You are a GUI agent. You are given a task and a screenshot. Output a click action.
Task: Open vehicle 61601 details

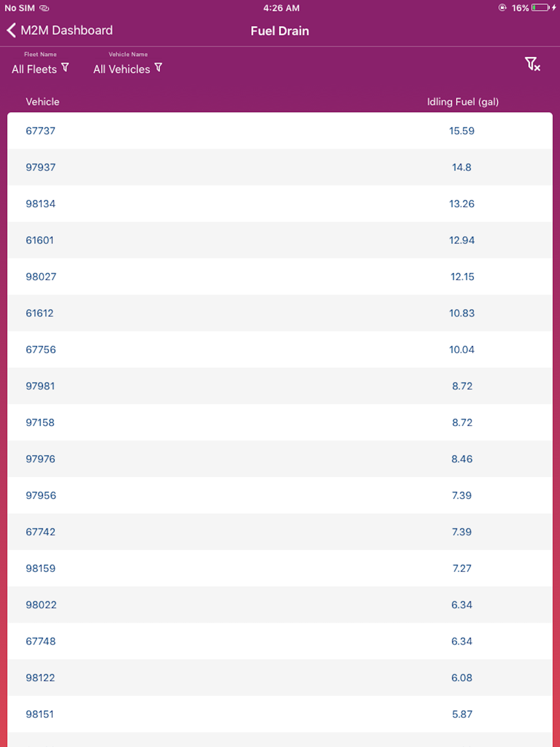(x=40, y=240)
